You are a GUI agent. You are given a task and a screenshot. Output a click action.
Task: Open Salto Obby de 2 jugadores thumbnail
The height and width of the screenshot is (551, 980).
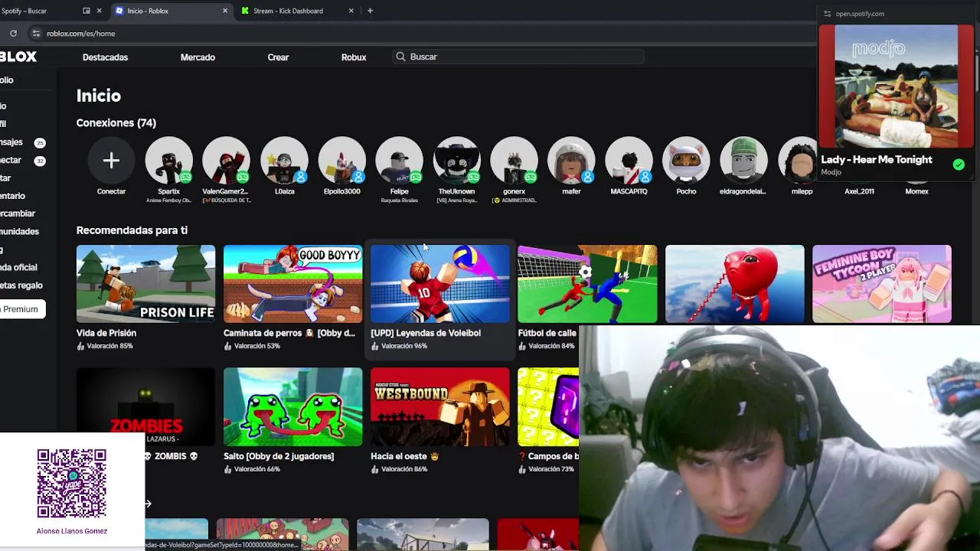[292, 407]
